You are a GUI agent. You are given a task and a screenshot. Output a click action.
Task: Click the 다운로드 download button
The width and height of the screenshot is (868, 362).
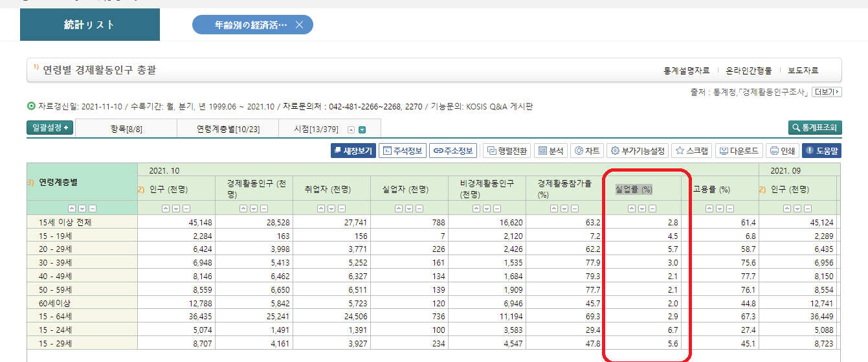(x=739, y=151)
